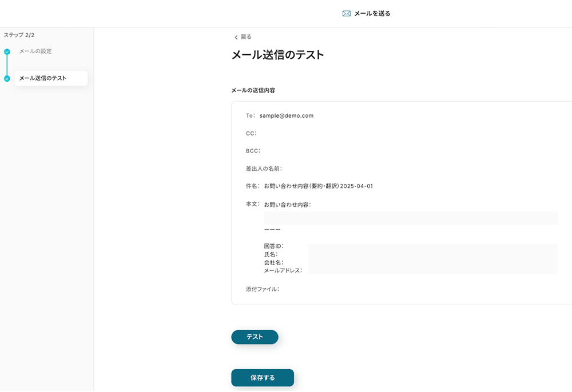Click the メールアドレス: line in body
The height and width of the screenshot is (392, 572).
click(x=283, y=270)
